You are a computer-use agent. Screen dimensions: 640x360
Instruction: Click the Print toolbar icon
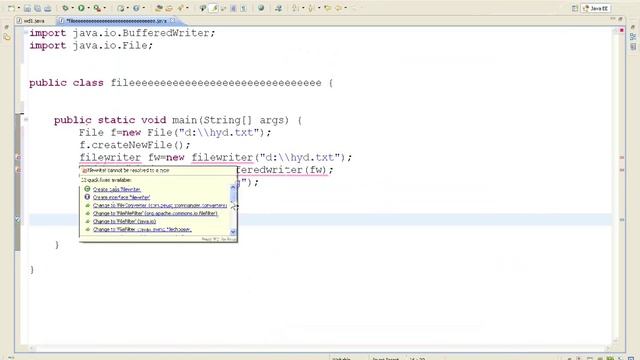tap(48, 8)
